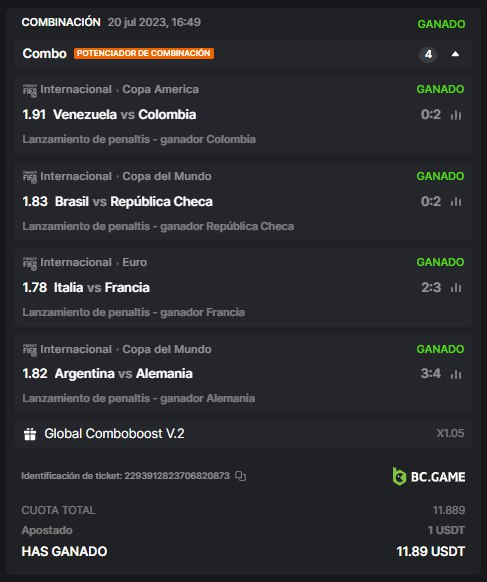Click the FIFA icon beside Euro
The width and height of the screenshot is (487, 582).
[30, 263]
